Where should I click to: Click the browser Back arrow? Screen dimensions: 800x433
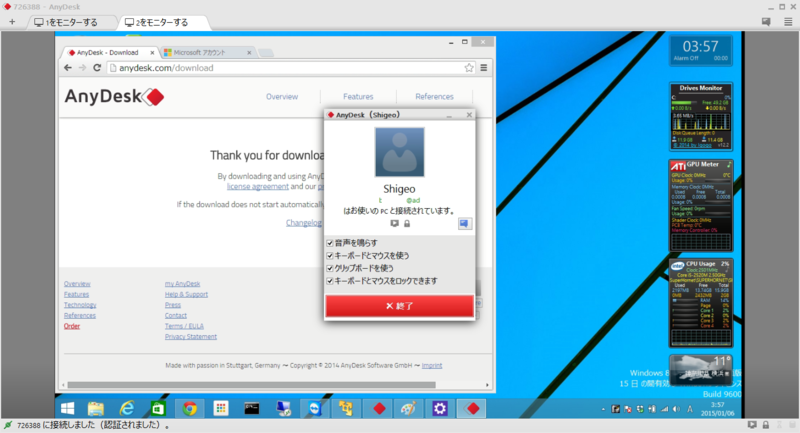(68, 68)
